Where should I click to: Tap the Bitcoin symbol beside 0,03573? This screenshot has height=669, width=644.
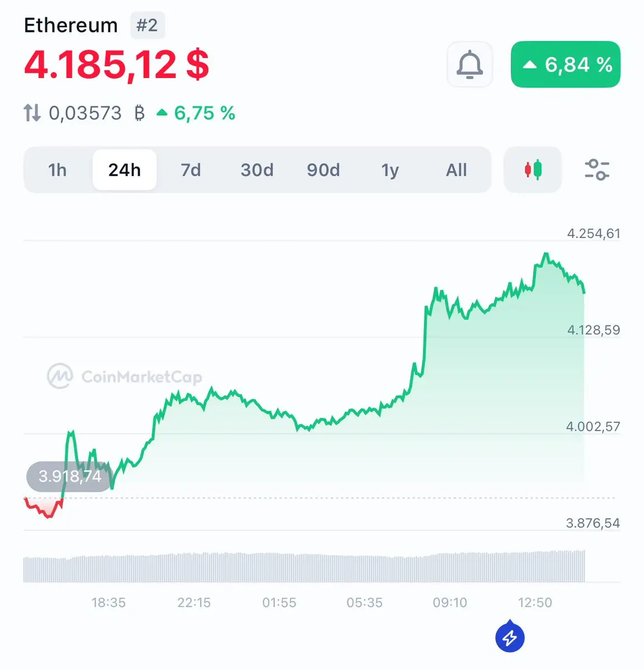point(139,113)
